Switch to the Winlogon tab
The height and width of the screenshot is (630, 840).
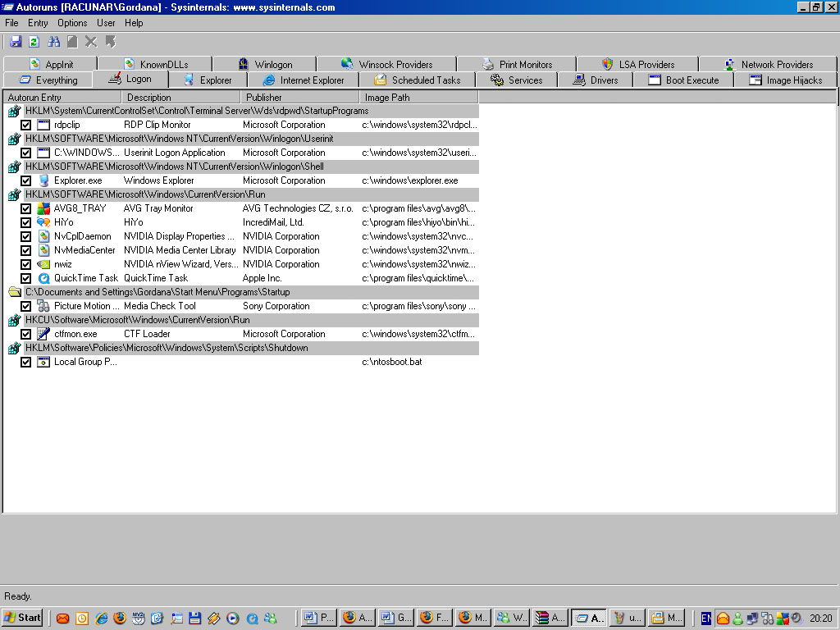tap(265, 64)
